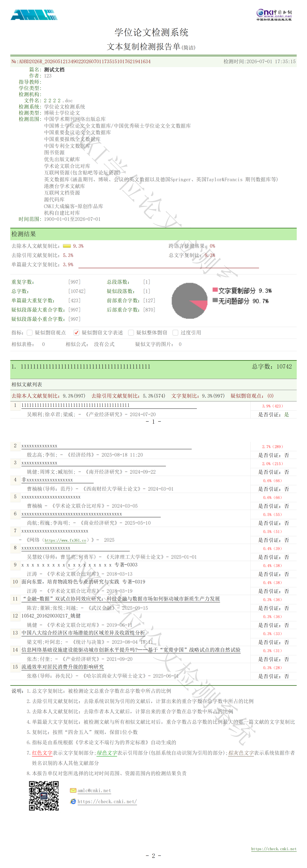The height and width of the screenshot is (868, 307).
Task: Click the yellow bar icon beside 9.3%
Action: pos(67,246)
